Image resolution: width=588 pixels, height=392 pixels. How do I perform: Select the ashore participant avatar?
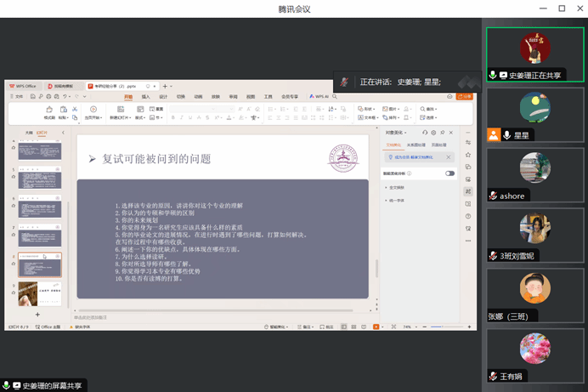(x=534, y=168)
